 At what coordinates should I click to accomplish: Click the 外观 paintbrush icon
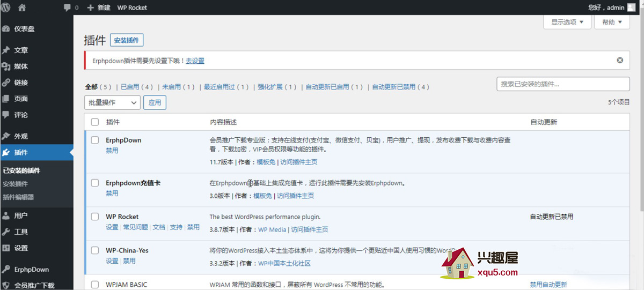click(6, 136)
